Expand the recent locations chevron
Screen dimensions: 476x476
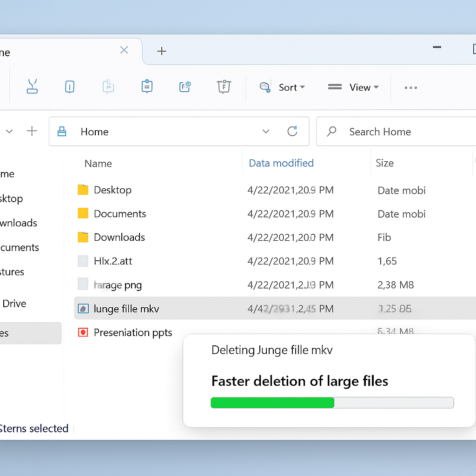9,132
